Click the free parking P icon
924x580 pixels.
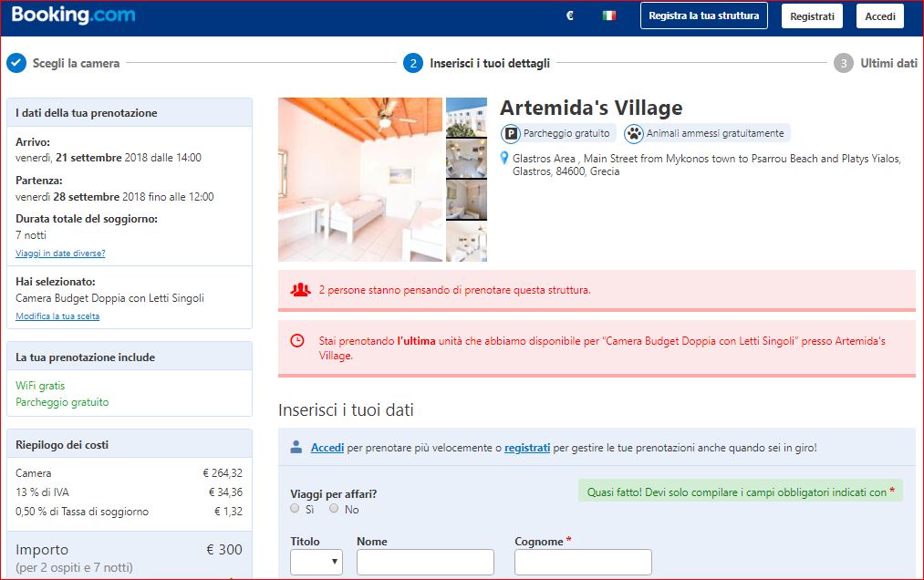coord(511,134)
